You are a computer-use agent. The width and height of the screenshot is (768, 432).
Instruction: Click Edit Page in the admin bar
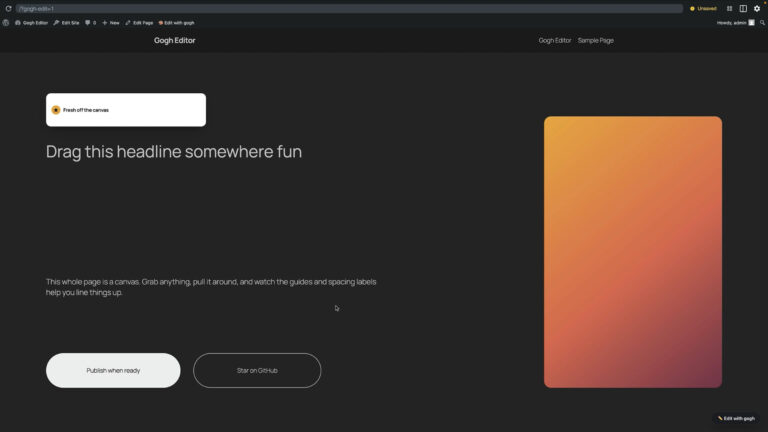(x=139, y=23)
